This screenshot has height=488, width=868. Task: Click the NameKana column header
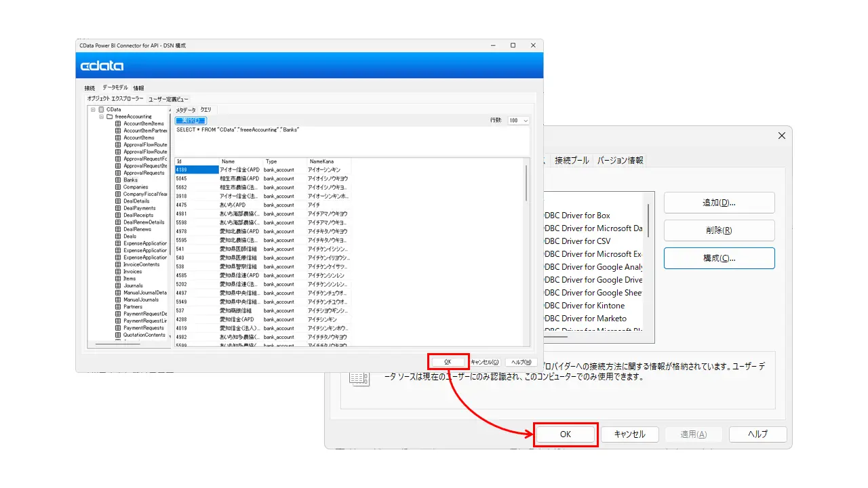328,161
